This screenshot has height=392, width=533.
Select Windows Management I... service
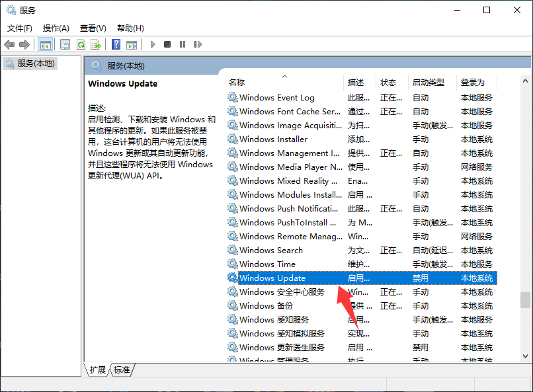click(x=362, y=153)
